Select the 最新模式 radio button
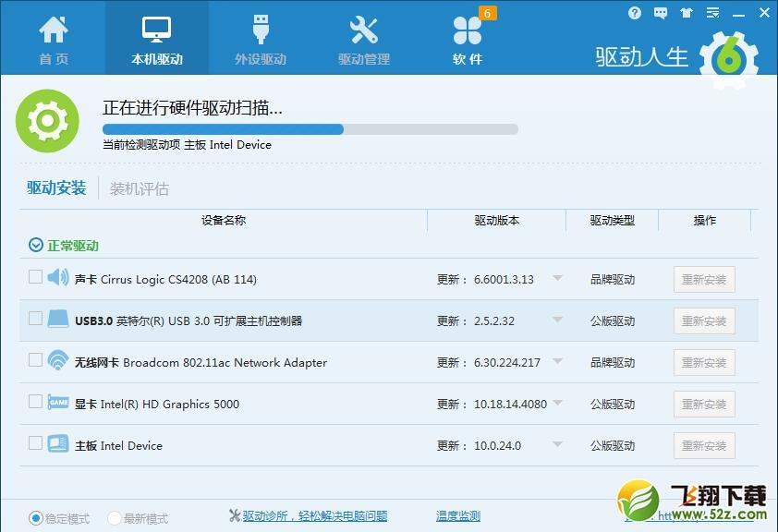Viewport: 778px width, 532px height. point(115,518)
